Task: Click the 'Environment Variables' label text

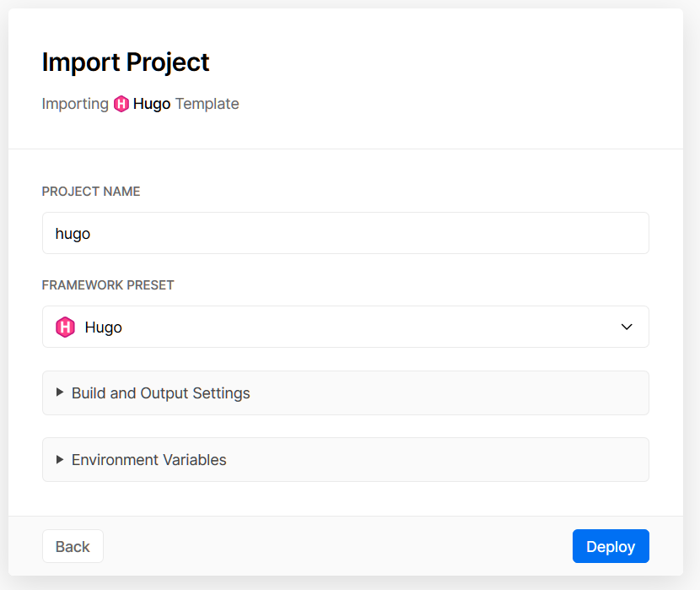Action: 149,460
